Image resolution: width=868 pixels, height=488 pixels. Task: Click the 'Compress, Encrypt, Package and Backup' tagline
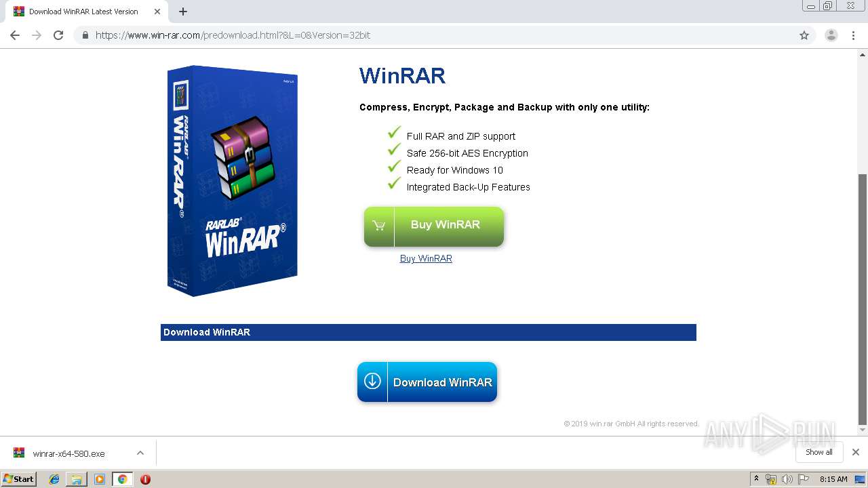505,107
